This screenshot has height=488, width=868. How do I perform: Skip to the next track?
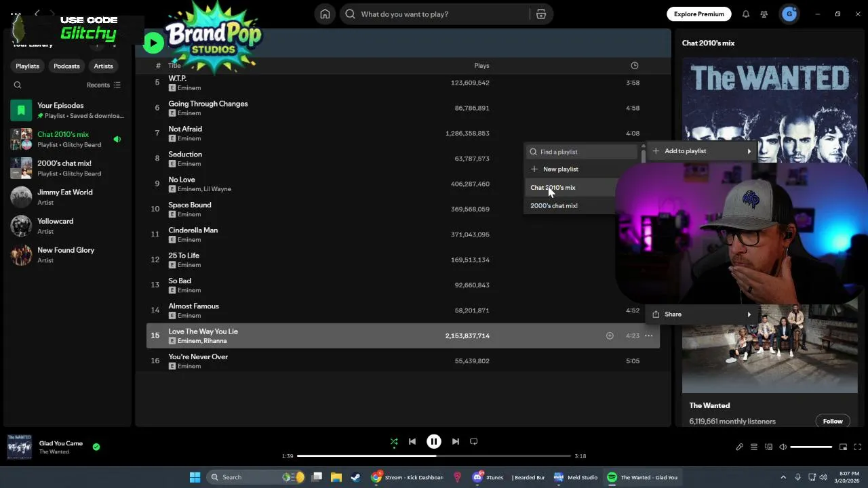tap(456, 441)
